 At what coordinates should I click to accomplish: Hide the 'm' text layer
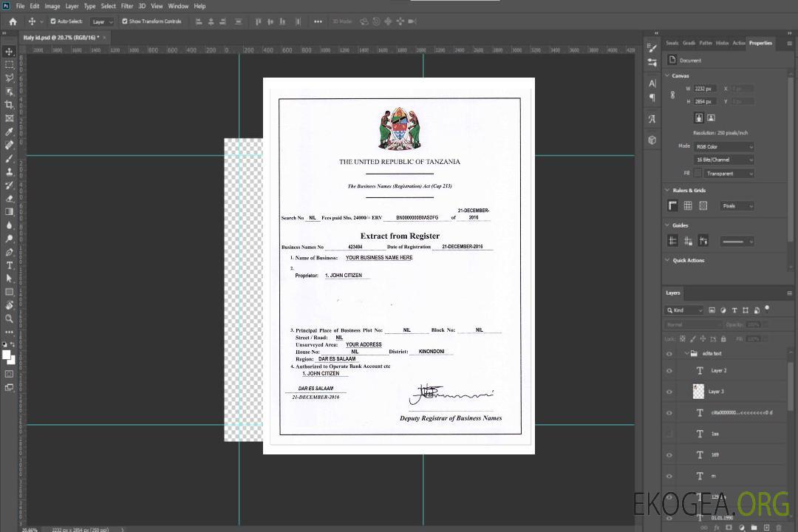669,477
